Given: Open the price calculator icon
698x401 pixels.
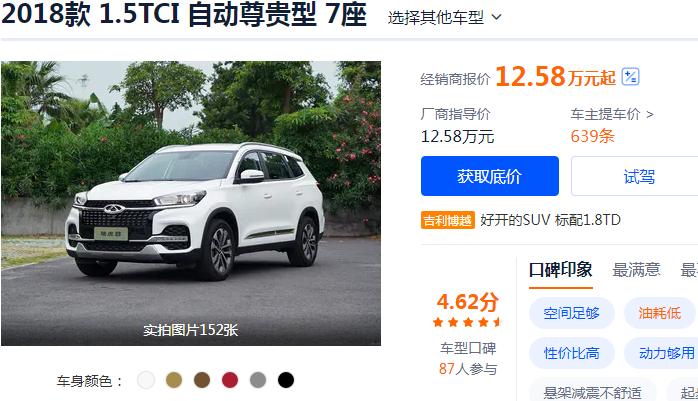Looking at the screenshot, I should click(630, 77).
